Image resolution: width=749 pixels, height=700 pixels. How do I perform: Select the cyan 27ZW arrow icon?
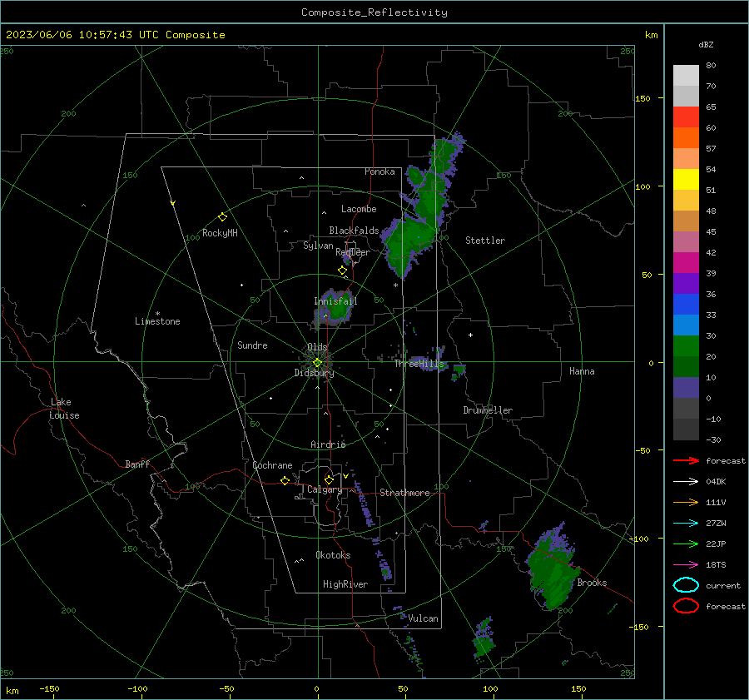686,524
